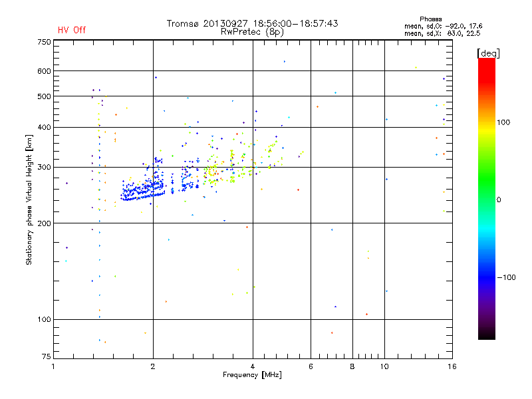Click the phase colorbar strip
This screenshot has height=399, width=532.
tap(487, 198)
